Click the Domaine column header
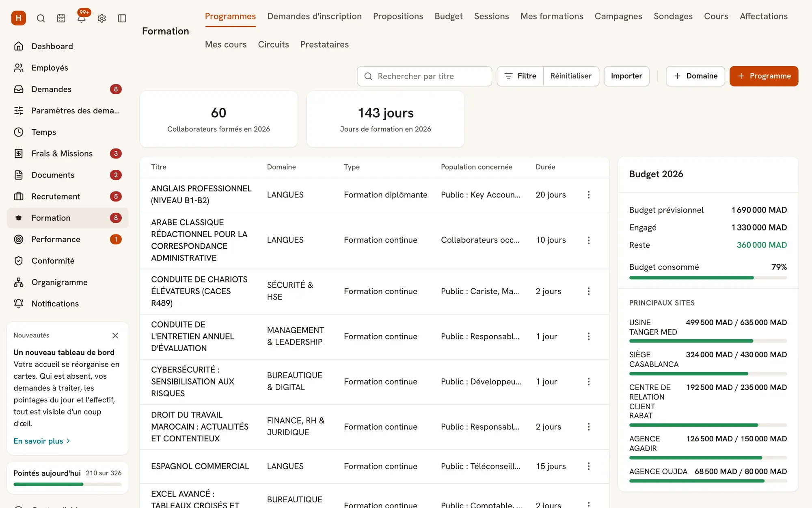The width and height of the screenshot is (812, 508). point(281,167)
